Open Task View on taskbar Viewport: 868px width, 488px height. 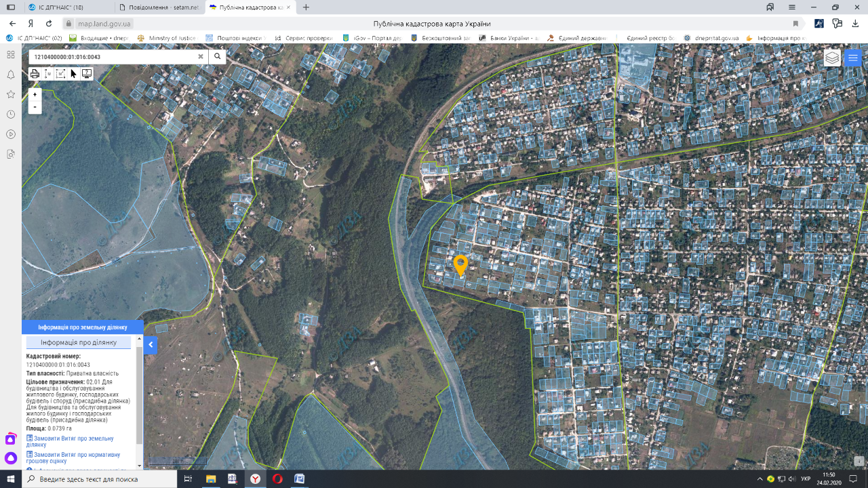point(189,479)
